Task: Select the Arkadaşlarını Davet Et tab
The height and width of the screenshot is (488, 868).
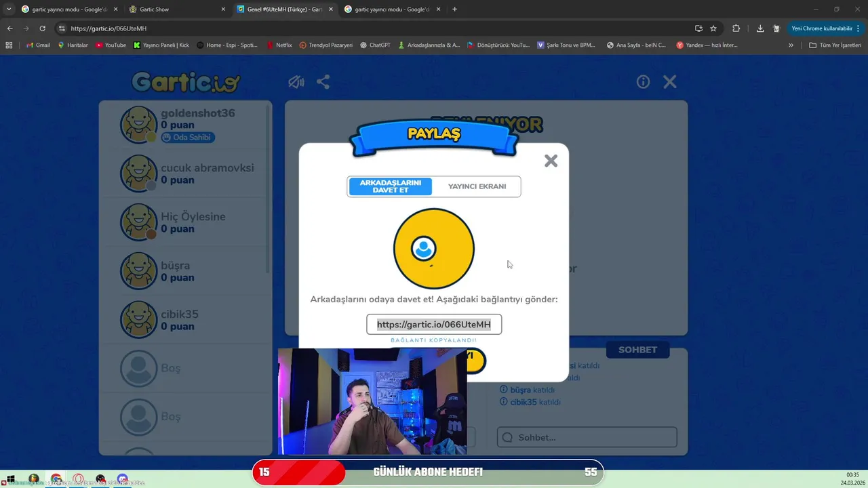Action: [390, 186]
